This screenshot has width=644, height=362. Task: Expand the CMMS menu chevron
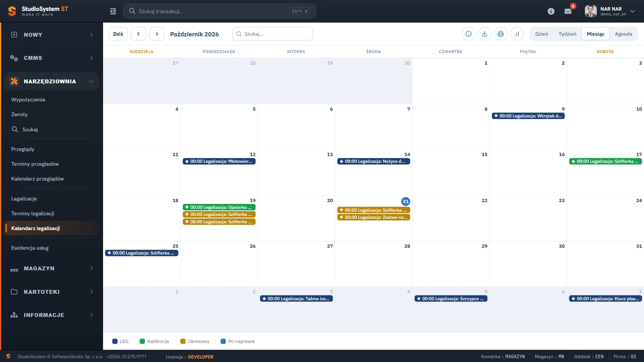(91, 58)
